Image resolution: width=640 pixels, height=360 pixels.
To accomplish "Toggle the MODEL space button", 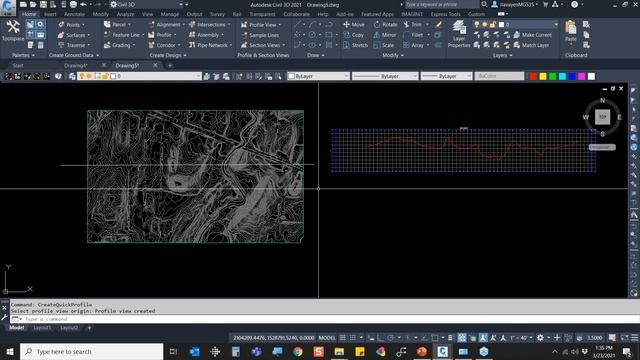I will coord(327,338).
